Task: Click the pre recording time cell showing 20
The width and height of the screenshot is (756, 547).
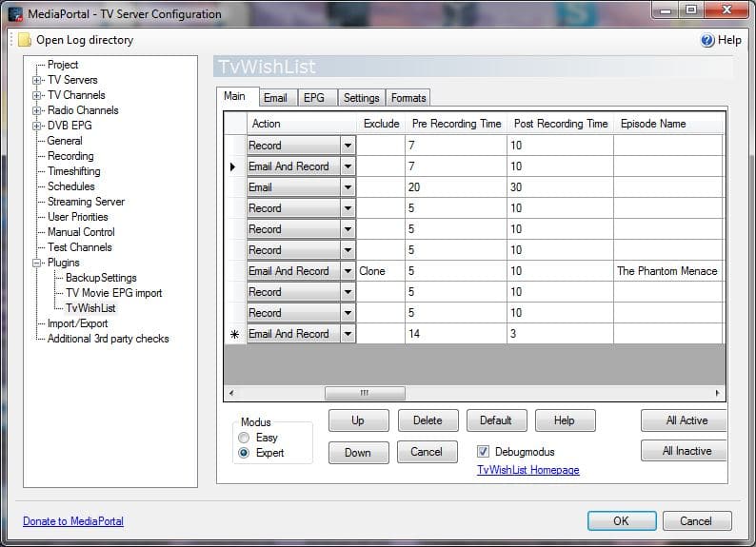Action: [456, 187]
